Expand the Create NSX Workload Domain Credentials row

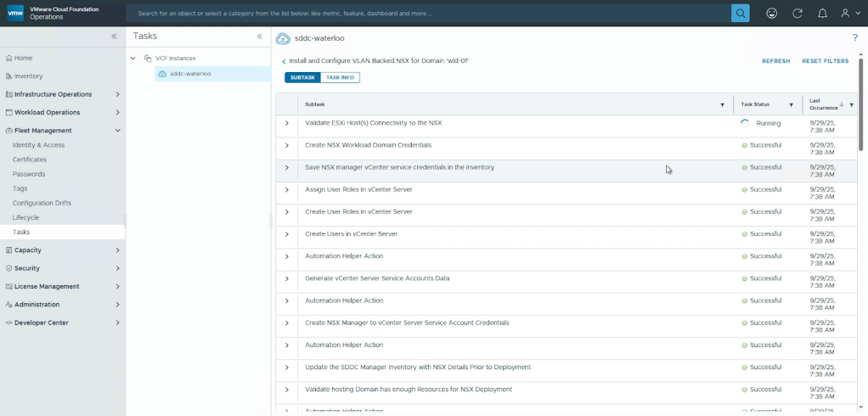click(x=287, y=146)
